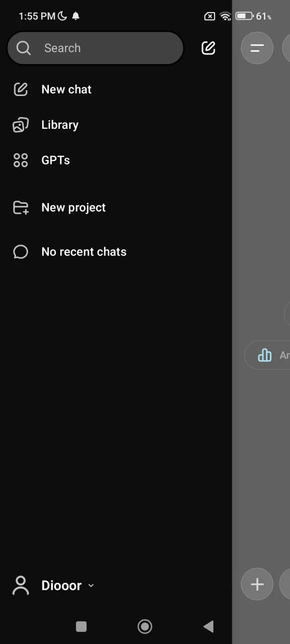Click the New chat pencil icon

(x=21, y=90)
